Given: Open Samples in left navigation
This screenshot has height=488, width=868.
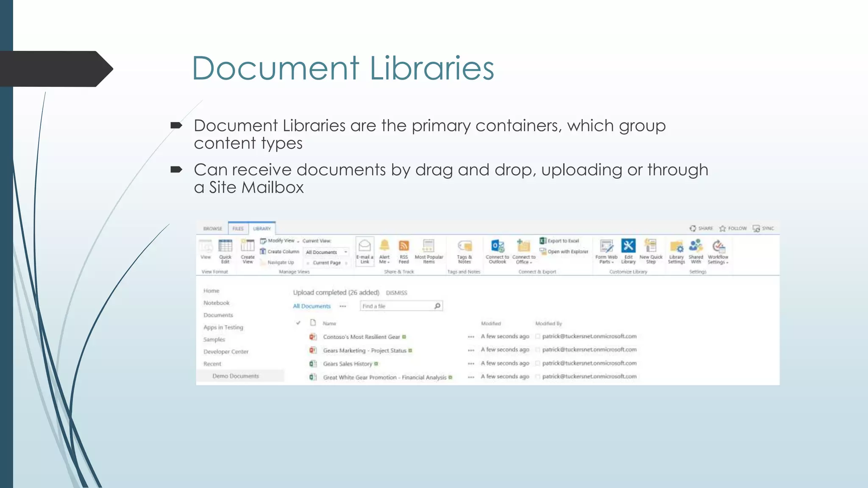Looking at the screenshot, I should pos(214,340).
